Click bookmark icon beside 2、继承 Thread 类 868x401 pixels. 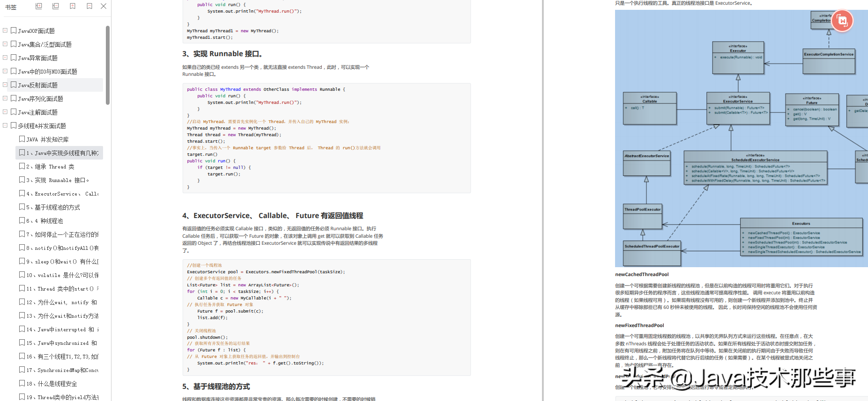coord(22,166)
